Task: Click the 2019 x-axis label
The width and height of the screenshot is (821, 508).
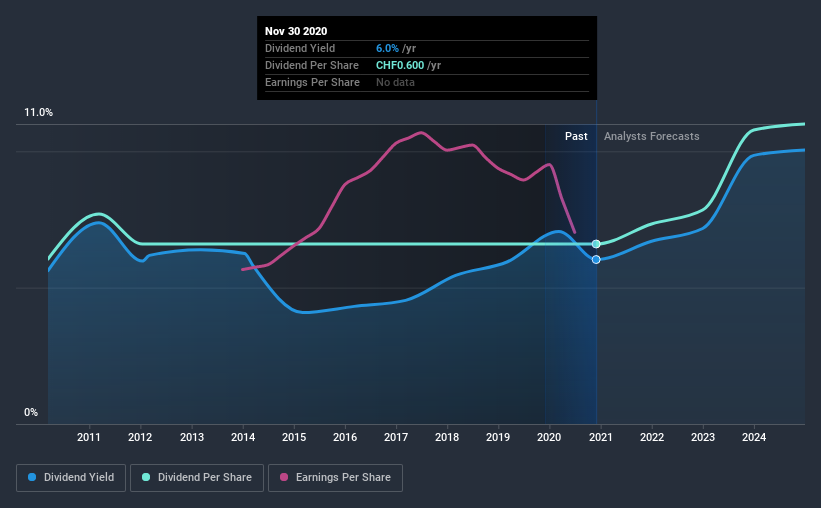Action: pyautogui.click(x=497, y=437)
